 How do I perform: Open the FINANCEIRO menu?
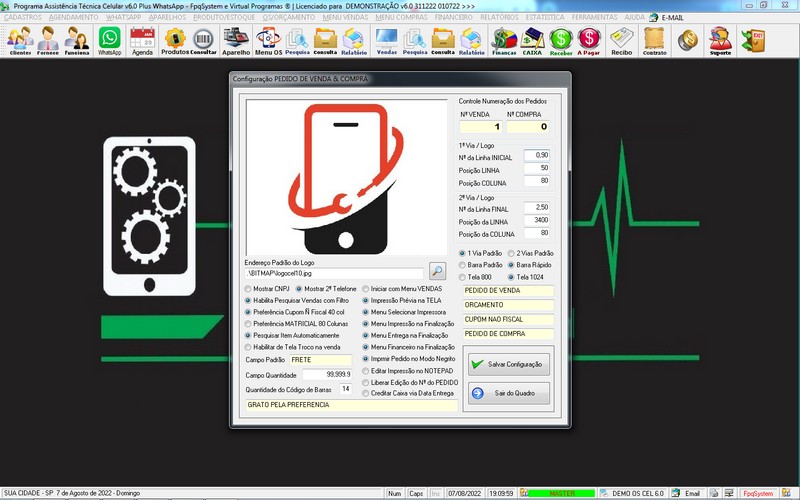pyautogui.click(x=454, y=17)
